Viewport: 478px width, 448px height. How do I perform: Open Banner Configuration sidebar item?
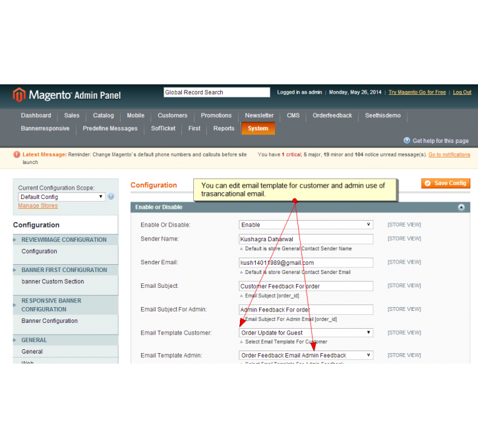coord(49,321)
